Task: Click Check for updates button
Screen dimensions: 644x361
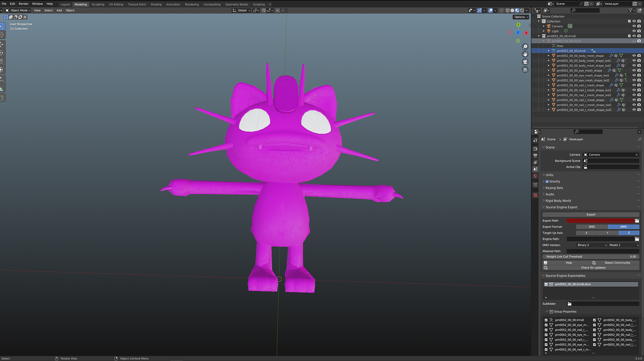Action: coord(591,268)
